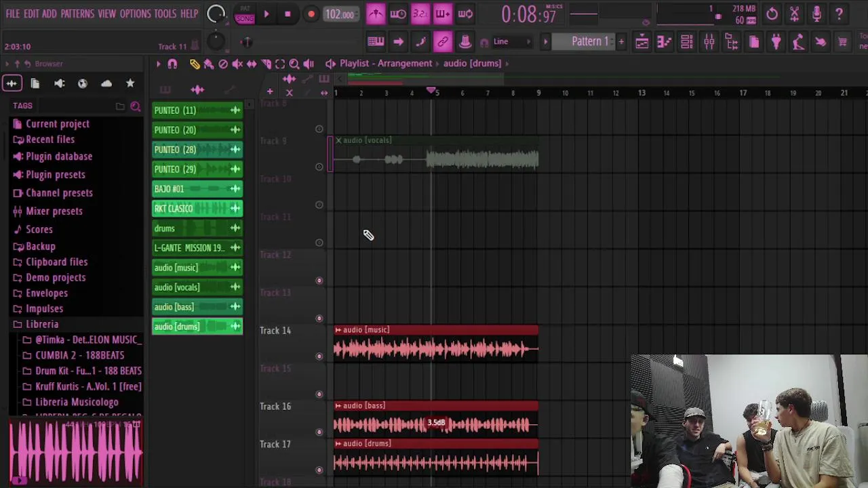Open the TOOLS menu
The height and width of the screenshot is (488, 868).
click(x=165, y=14)
